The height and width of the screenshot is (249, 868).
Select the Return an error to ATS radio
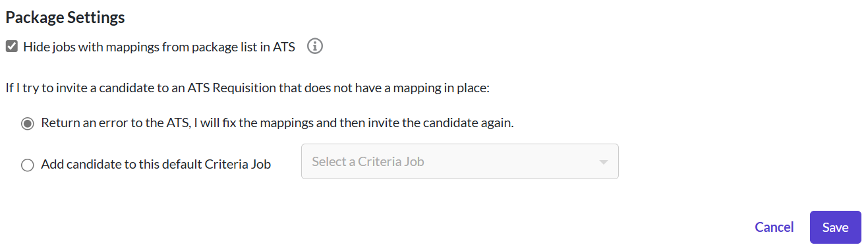click(27, 123)
